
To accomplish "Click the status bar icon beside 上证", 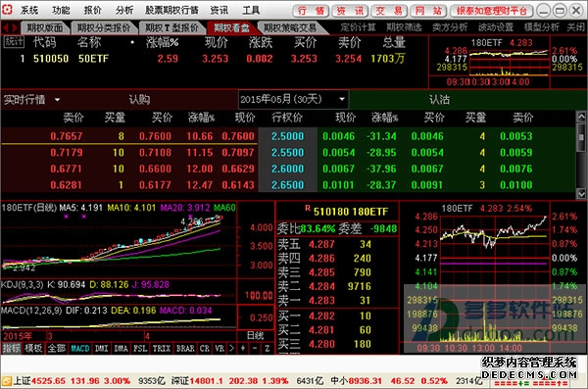I will [x=7, y=381].
